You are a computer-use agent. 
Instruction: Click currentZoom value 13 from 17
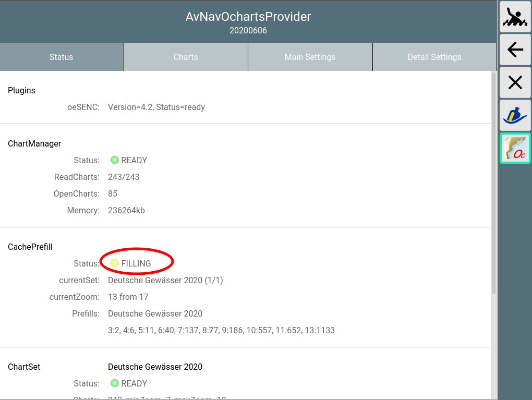(128, 297)
